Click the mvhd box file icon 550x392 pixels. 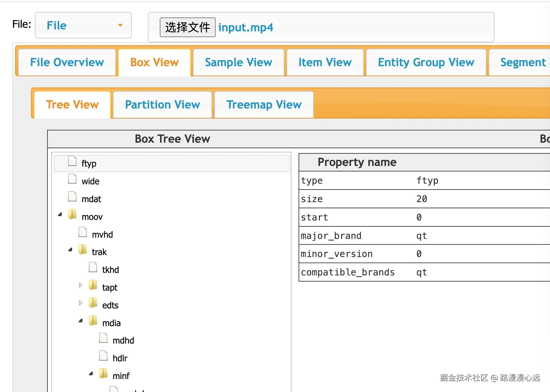83,232
